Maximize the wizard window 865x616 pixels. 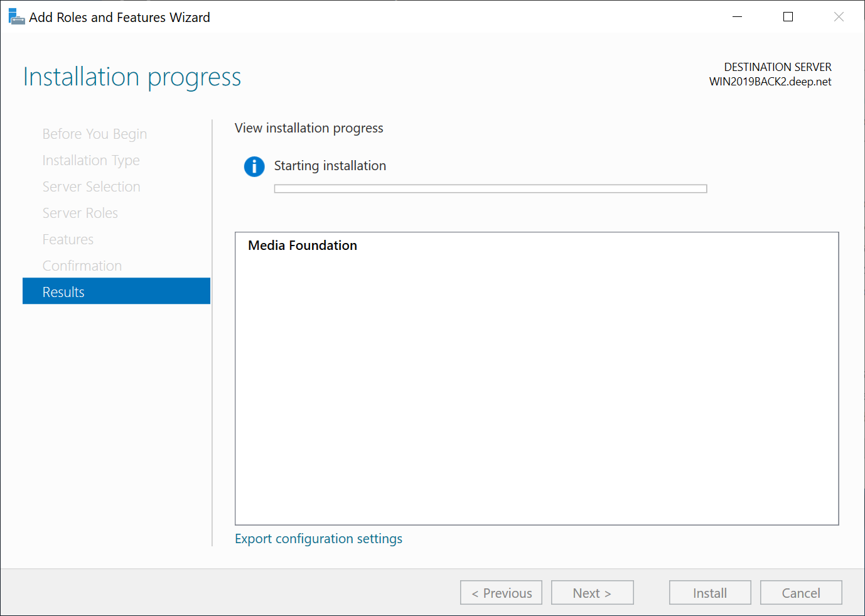pos(788,17)
